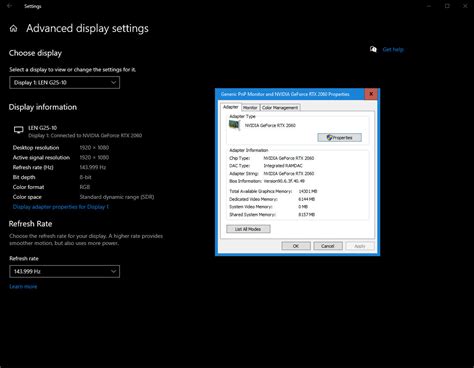The width and height of the screenshot is (474, 368).
Task: Click the greyed Apply button
Action: point(360,246)
